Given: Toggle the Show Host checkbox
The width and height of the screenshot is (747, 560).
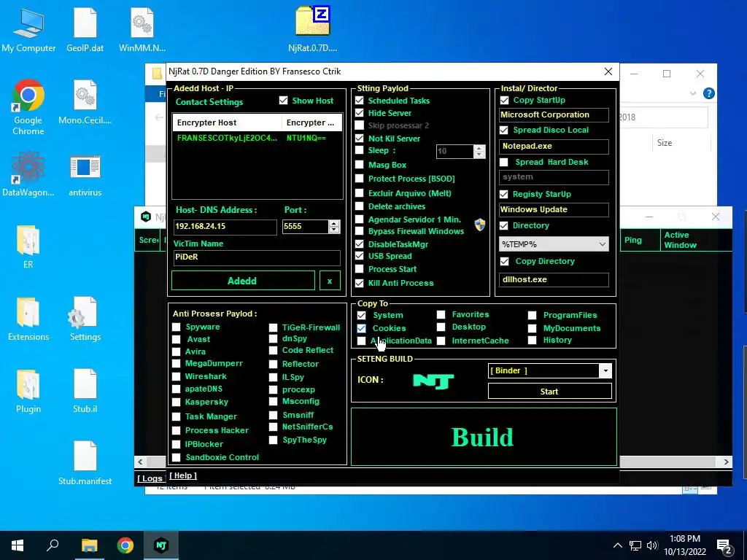Looking at the screenshot, I should (x=284, y=101).
